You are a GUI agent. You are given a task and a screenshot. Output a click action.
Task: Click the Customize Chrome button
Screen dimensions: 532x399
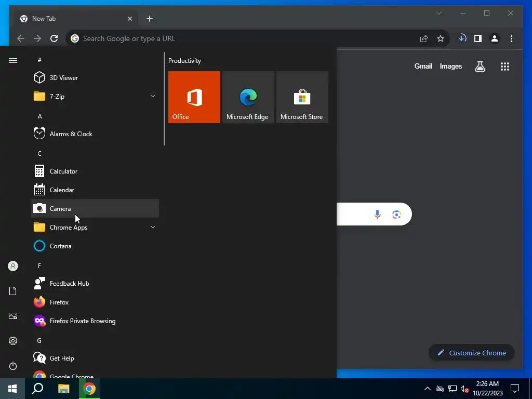pos(472,353)
